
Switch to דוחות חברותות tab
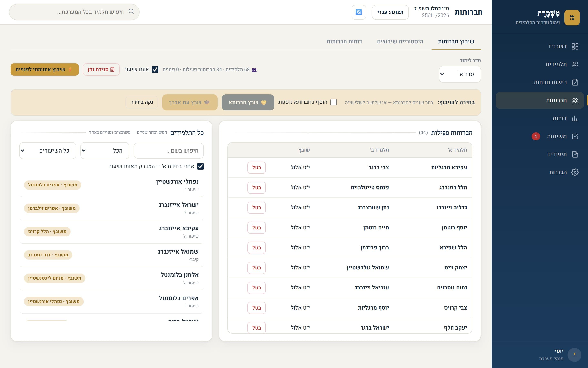coord(344,42)
